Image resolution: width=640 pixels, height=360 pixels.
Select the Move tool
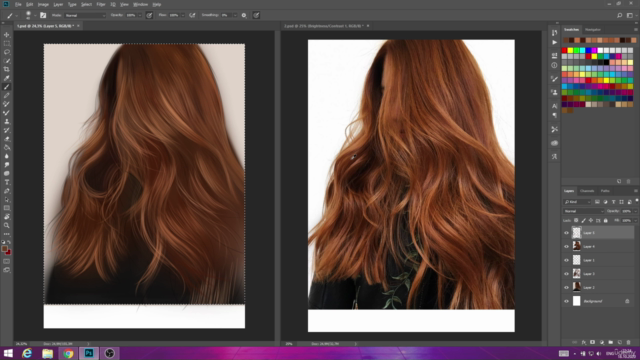[7, 35]
